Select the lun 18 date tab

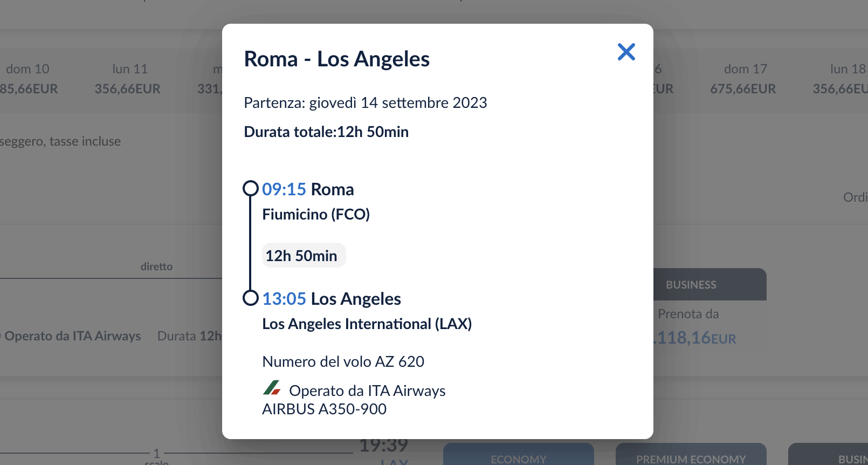point(841,79)
